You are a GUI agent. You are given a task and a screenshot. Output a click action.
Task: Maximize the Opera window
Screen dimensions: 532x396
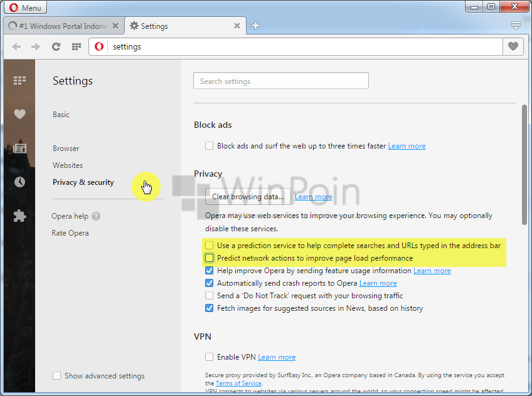[491, 6]
